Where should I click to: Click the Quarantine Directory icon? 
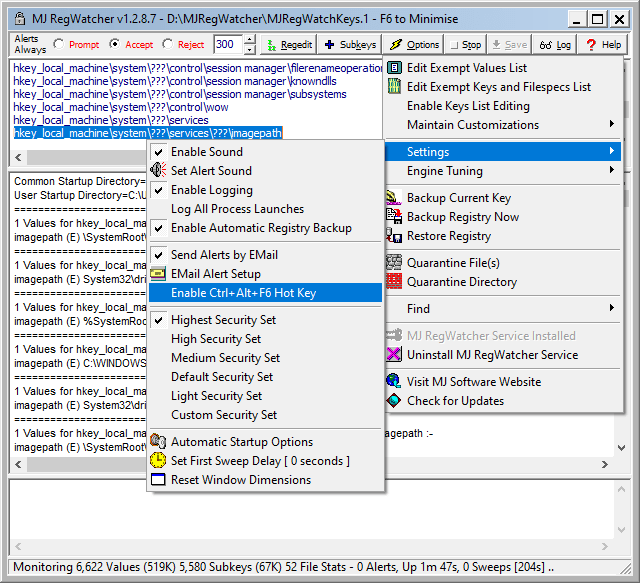point(394,282)
